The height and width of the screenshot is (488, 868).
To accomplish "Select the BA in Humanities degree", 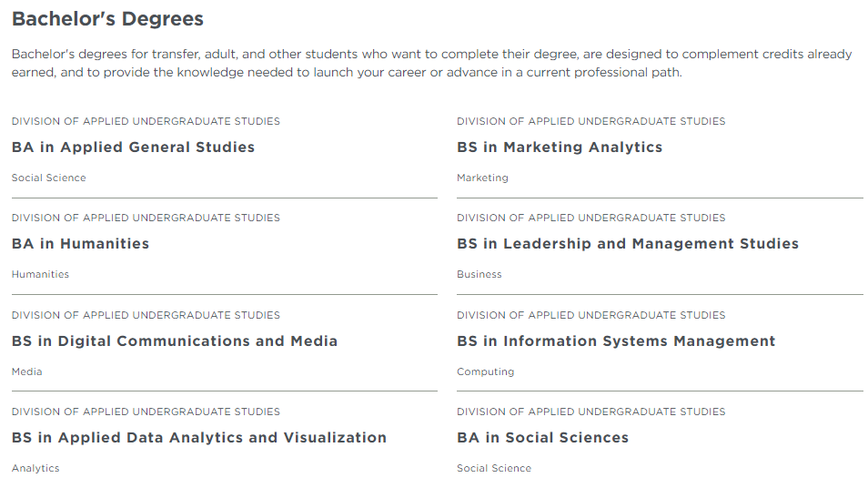I will point(80,244).
